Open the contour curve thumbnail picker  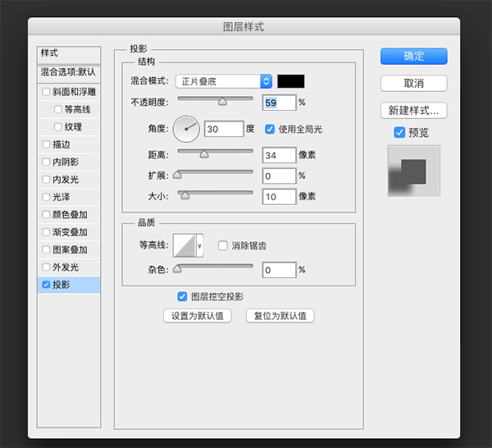[186, 245]
